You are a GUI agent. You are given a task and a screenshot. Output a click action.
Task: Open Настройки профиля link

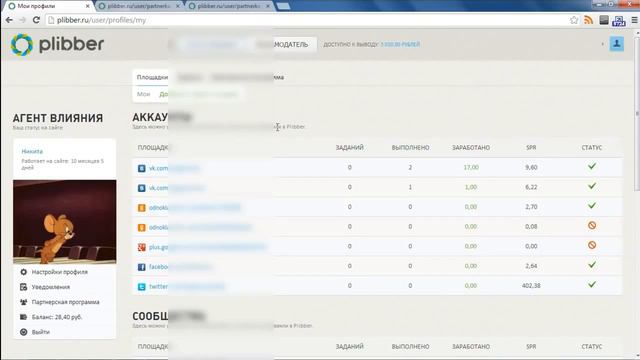click(60, 272)
